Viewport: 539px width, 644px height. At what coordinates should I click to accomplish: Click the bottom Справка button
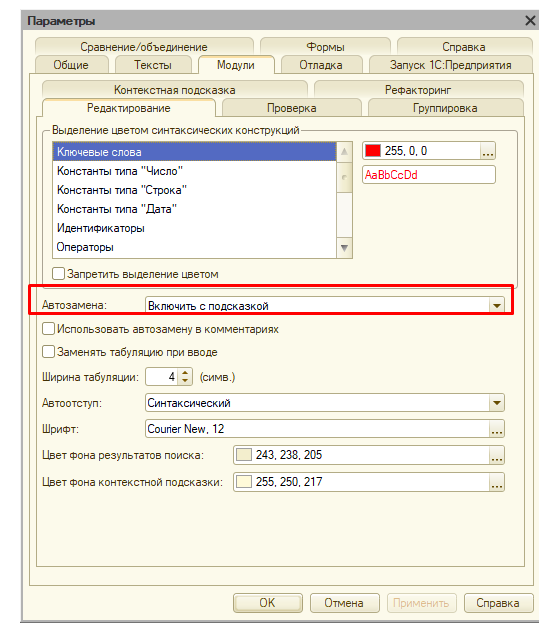[498, 603]
